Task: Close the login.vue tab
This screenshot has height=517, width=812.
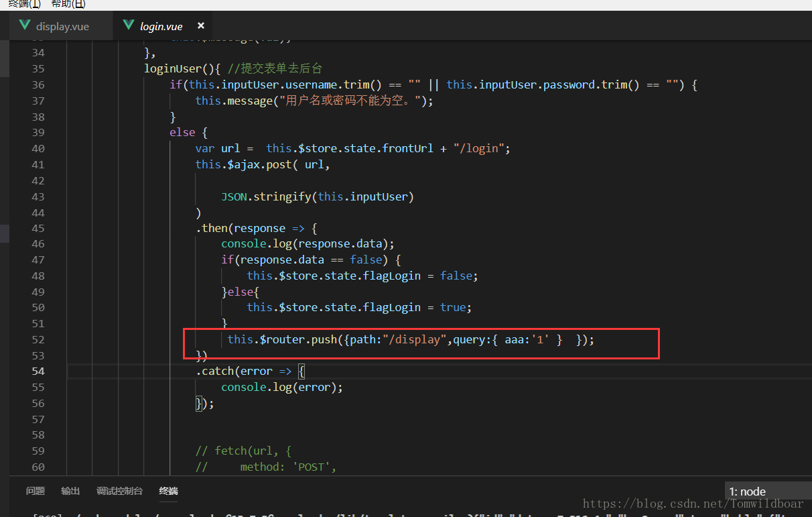Action: click(x=200, y=26)
